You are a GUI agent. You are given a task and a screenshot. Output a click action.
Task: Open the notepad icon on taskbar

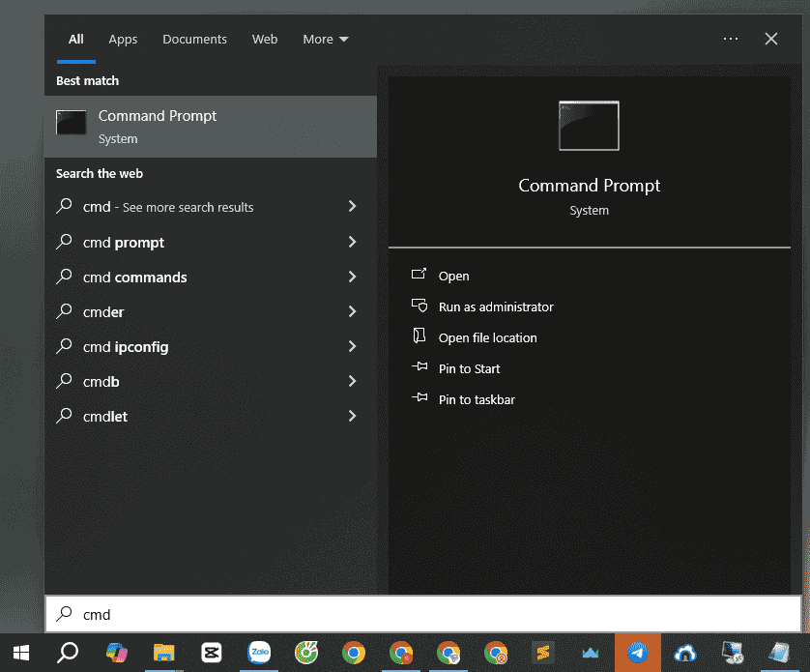click(x=779, y=653)
